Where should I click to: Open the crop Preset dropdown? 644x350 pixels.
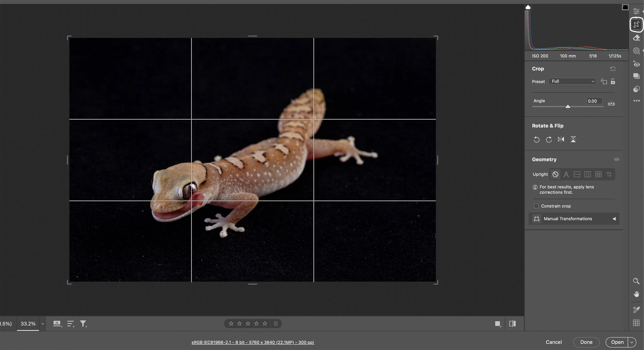click(572, 81)
